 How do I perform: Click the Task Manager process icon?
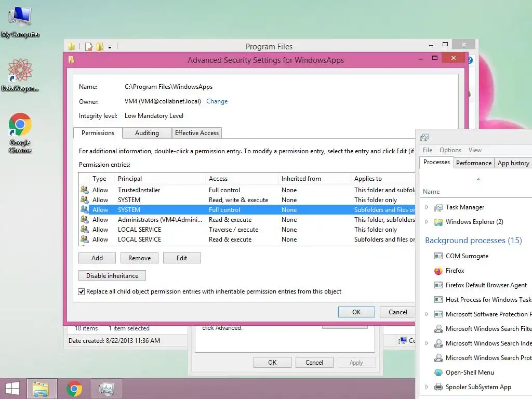click(438, 207)
